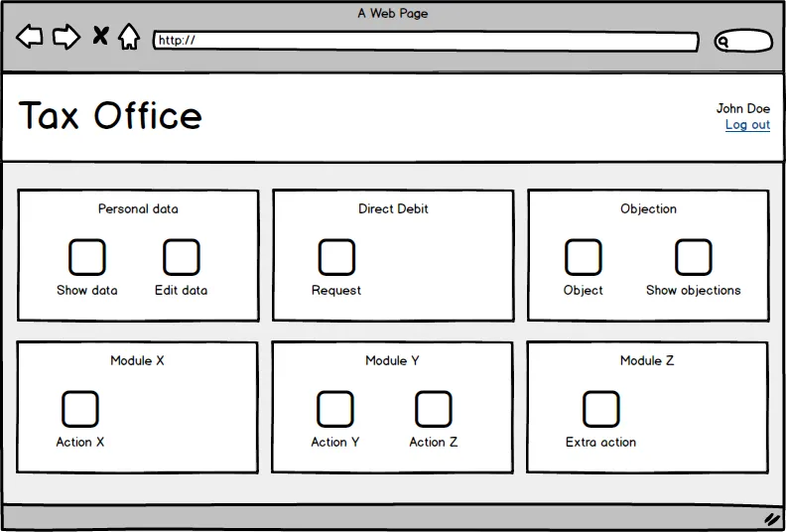The width and height of the screenshot is (786, 532).
Task: Click the John Doe username
Action: point(743,108)
